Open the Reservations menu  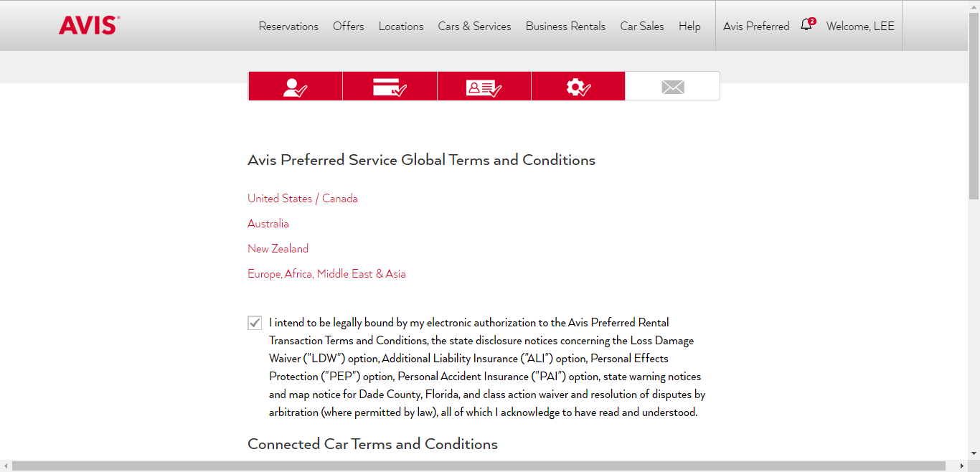coord(288,26)
